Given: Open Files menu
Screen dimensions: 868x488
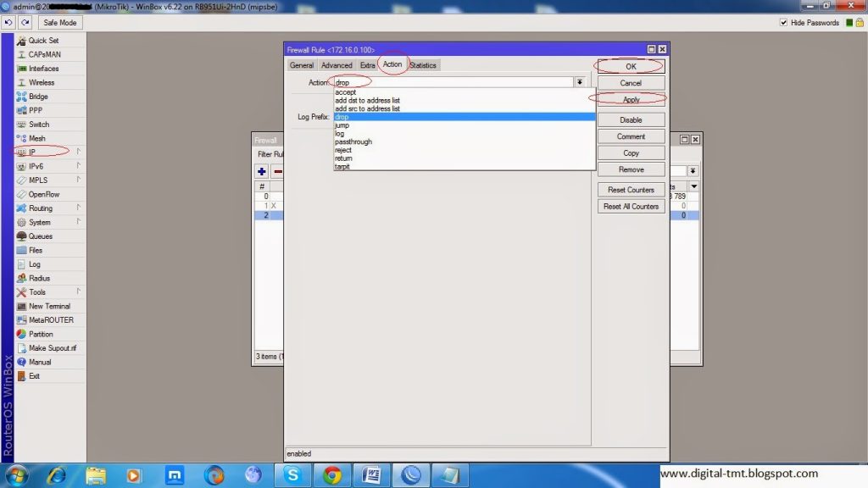Looking at the screenshot, I should pos(50,250).
